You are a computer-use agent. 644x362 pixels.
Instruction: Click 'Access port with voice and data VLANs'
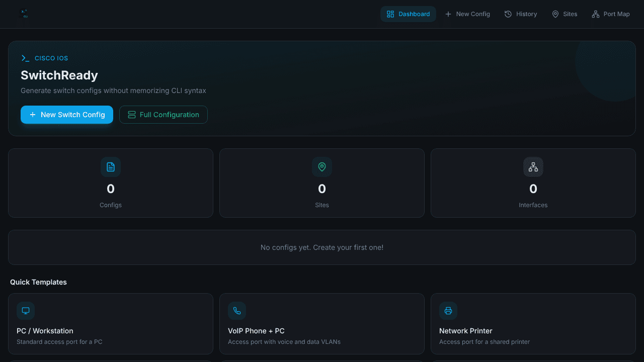pos(284,342)
